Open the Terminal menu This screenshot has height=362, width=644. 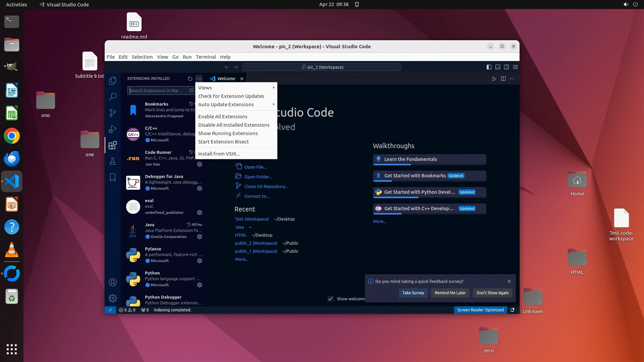pos(206,57)
